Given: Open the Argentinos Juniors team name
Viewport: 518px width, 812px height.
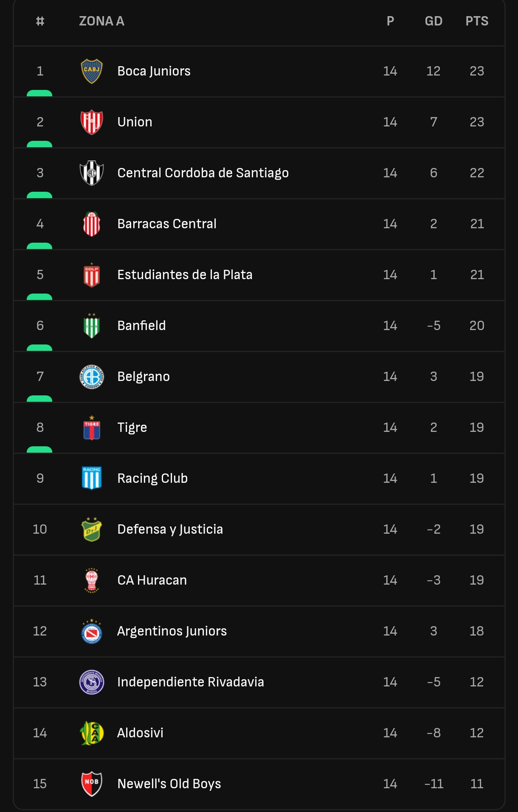Looking at the screenshot, I should tap(172, 631).
